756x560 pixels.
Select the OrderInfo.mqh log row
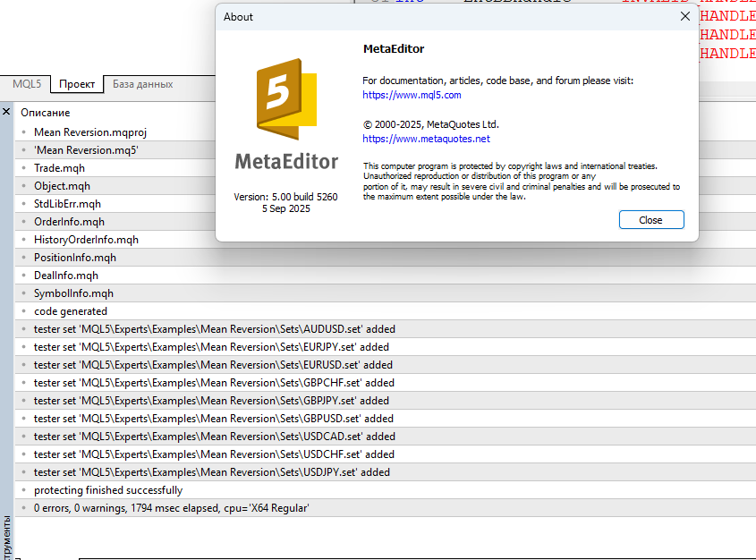(115, 221)
